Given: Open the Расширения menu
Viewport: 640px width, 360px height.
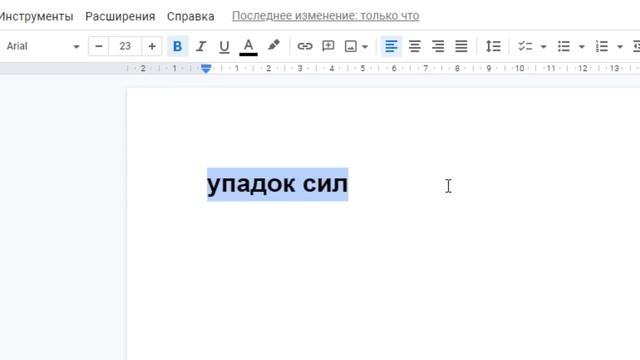Looking at the screenshot, I should coord(120,16).
